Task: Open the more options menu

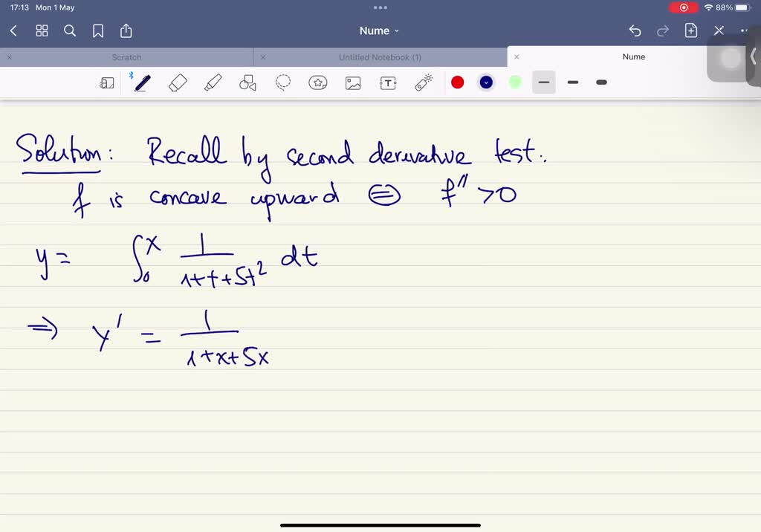Action: pyautogui.click(x=745, y=30)
